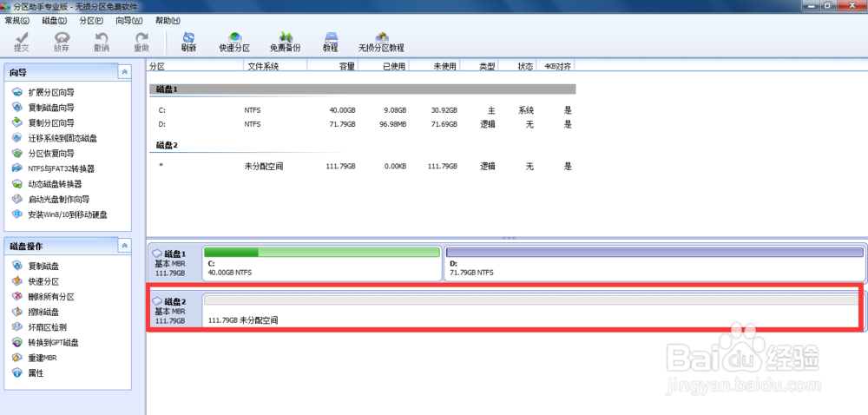Click the D: 71.79GB NTFS partition bar
Screen dimensions: 868x415
[x=655, y=262]
